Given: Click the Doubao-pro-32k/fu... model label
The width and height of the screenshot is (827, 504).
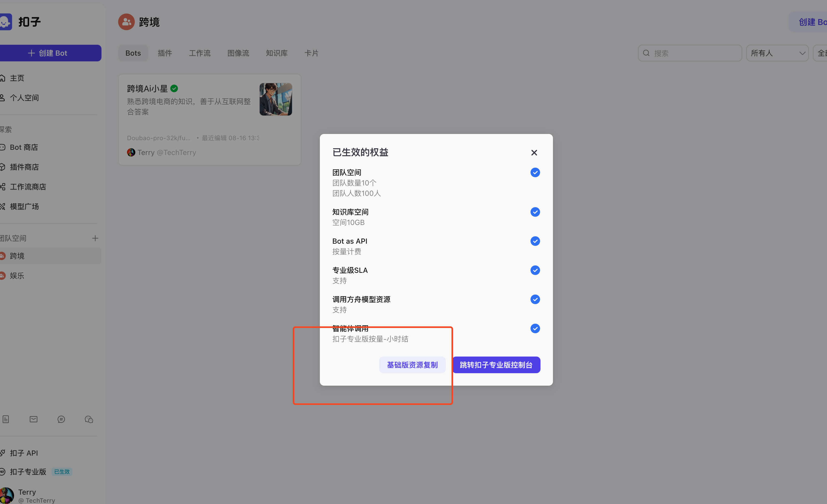Looking at the screenshot, I should pos(158,138).
